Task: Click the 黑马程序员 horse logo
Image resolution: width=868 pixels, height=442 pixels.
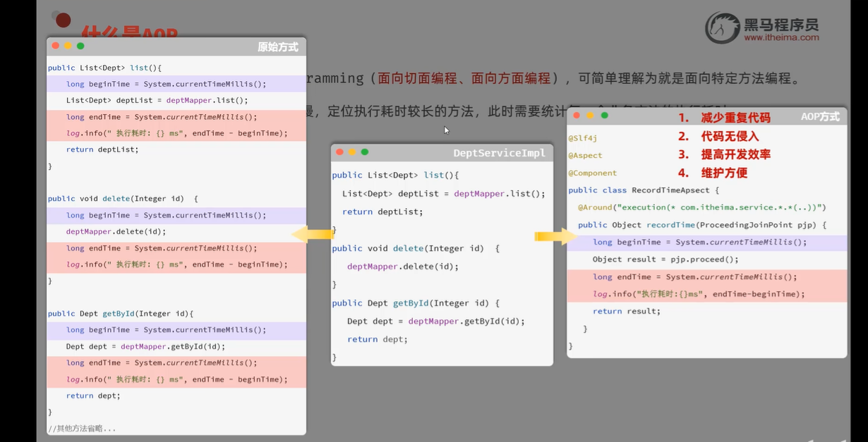Action: 722,28
